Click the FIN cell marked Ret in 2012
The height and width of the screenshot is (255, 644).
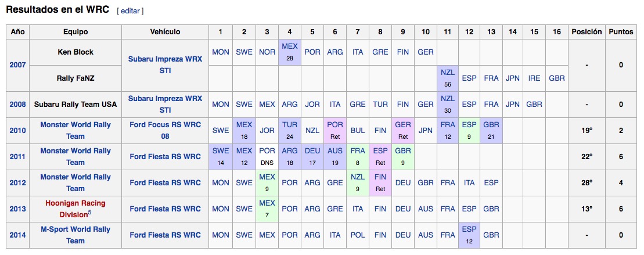pyautogui.click(x=380, y=177)
